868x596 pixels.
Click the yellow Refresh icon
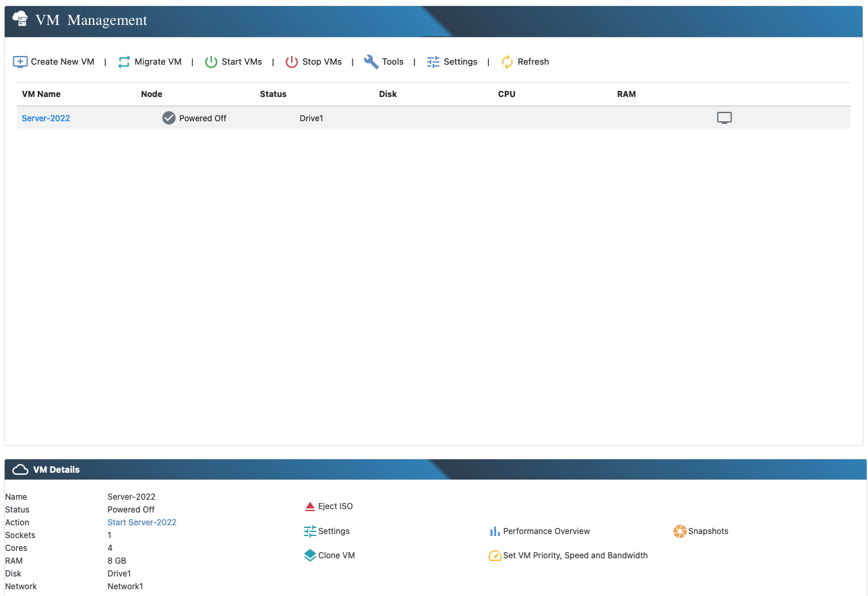(x=507, y=62)
